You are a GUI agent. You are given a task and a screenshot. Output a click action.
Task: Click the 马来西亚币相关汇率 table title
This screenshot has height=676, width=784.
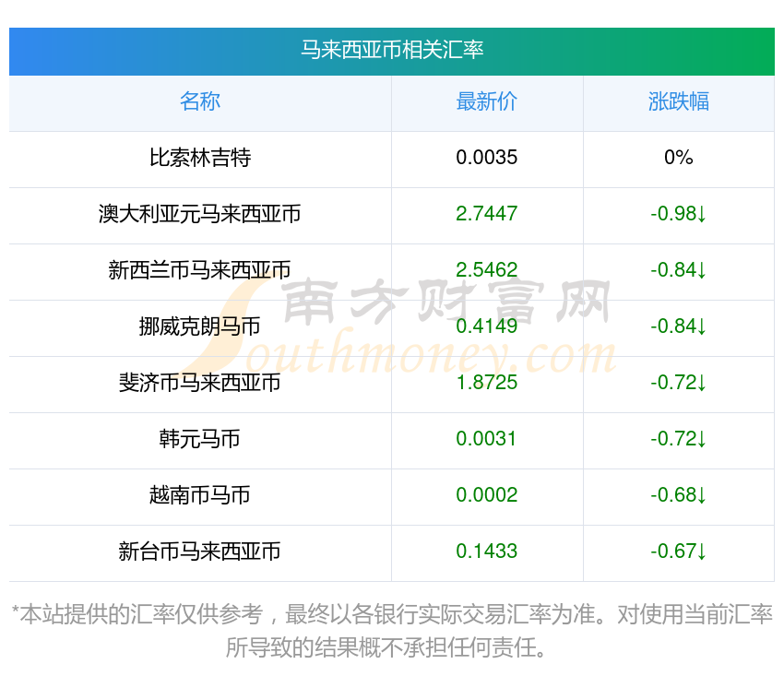[x=392, y=50]
